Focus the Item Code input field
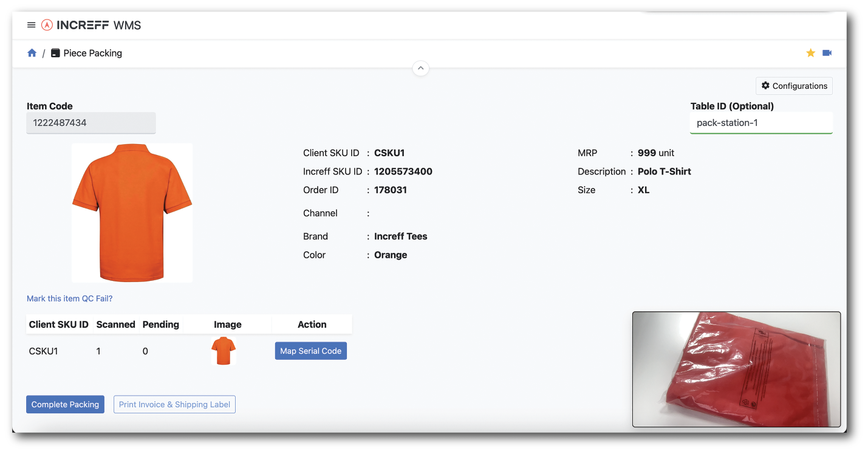868x451 pixels. 91,123
